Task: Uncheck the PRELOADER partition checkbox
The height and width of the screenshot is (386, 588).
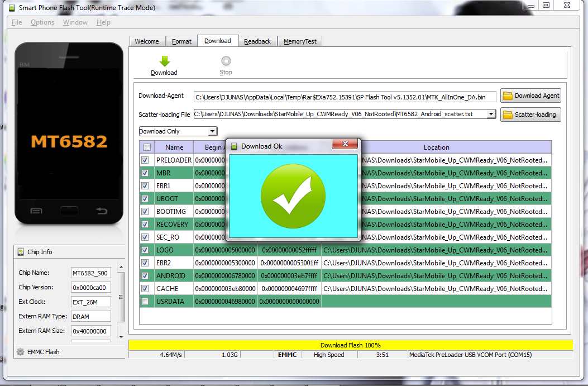Action: click(x=145, y=160)
